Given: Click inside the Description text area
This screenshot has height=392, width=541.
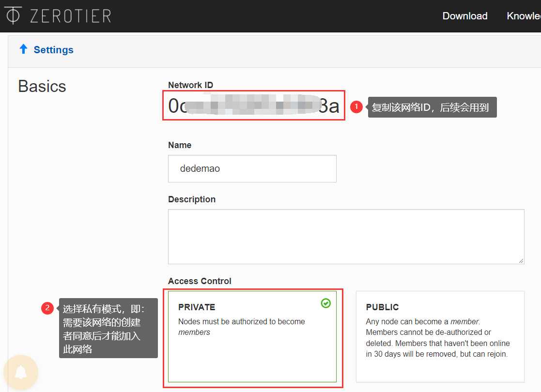Looking at the screenshot, I should point(346,237).
